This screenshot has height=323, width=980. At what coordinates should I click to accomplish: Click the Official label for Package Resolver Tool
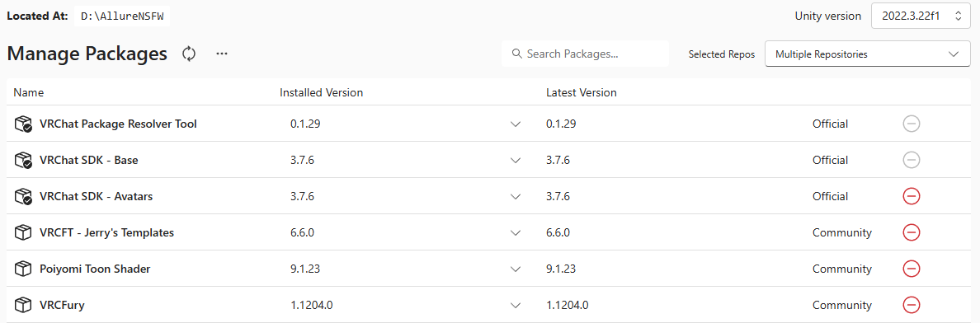click(830, 124)
